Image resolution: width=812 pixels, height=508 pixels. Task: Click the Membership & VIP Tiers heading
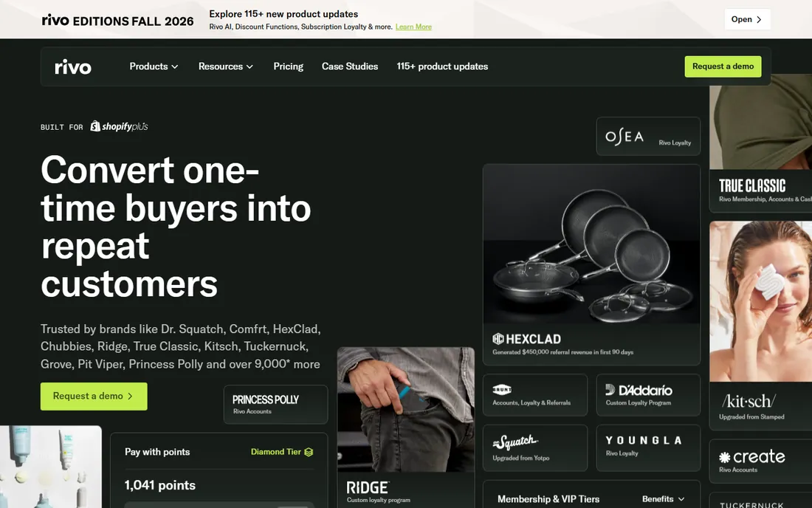[548, 499]
